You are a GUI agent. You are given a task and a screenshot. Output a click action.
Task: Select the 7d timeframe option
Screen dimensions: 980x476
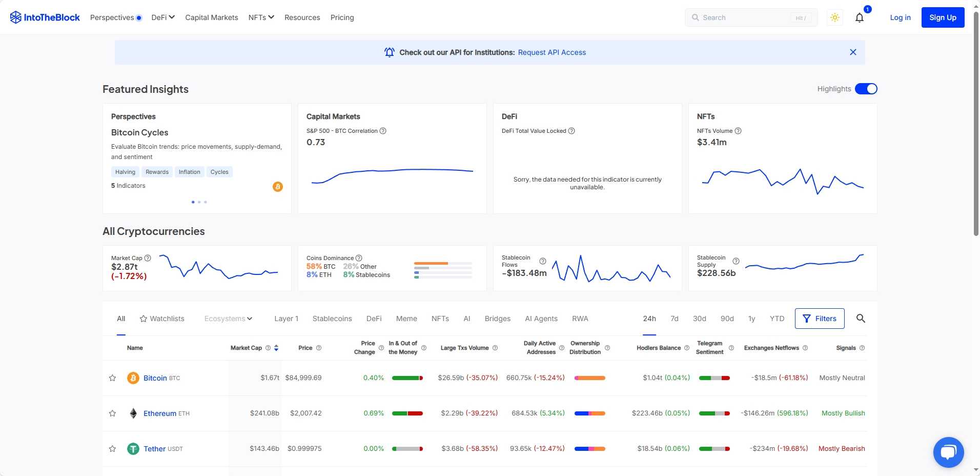(674, 319)
